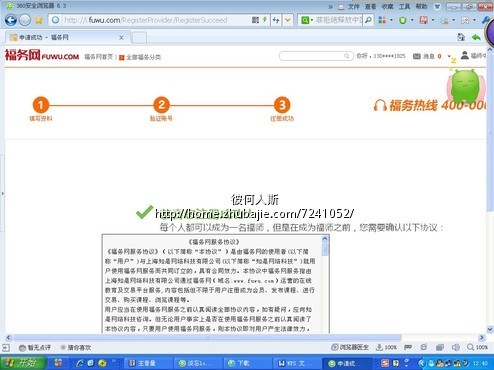Open the 福务网首页 link
This screenshot has width=494, height=370.
(98, 57)
